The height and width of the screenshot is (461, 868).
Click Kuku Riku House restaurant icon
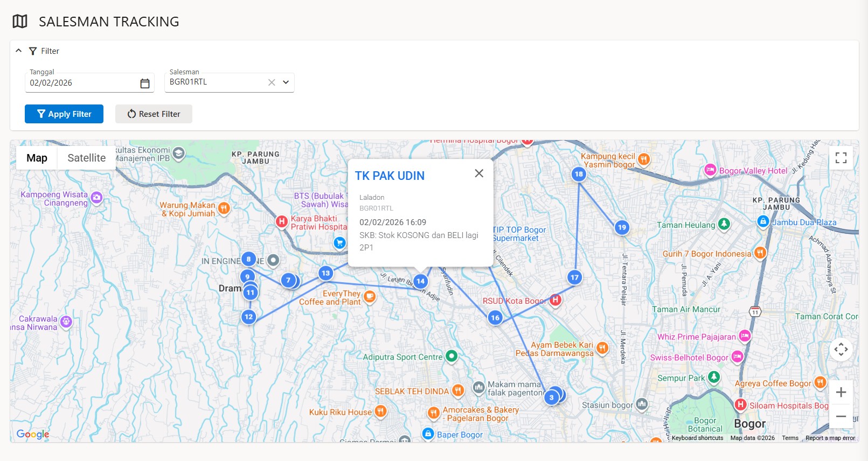tap(380, 411)
